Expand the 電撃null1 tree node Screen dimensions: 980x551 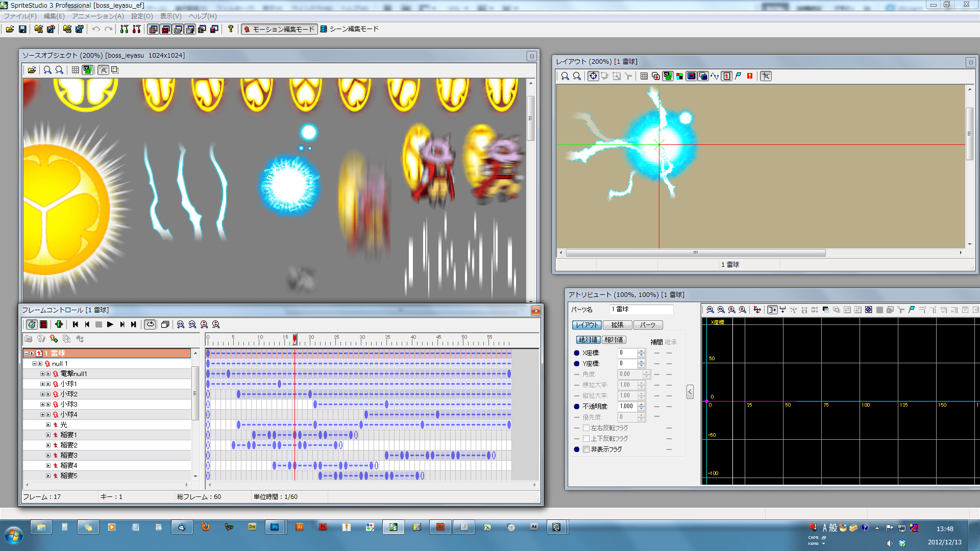(x=42, y=374)
